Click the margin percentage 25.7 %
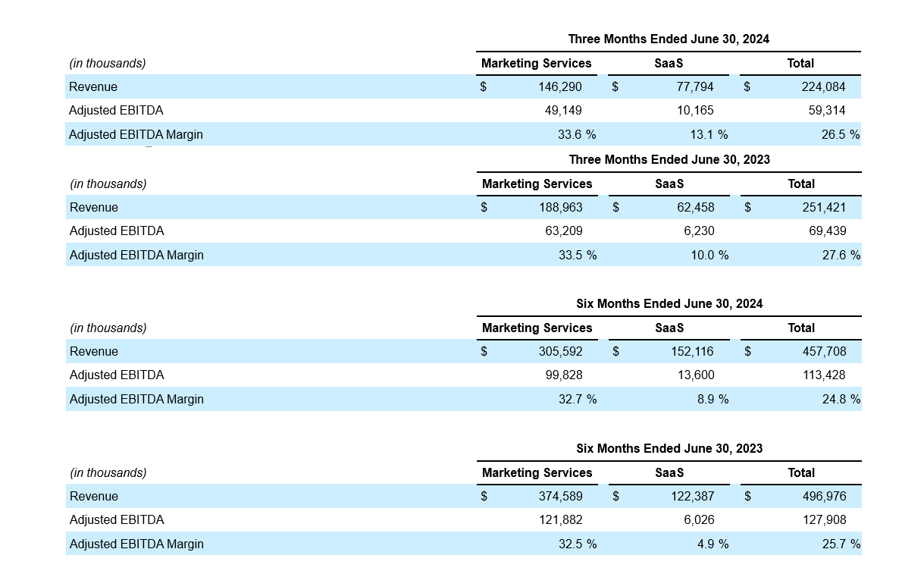 pyautogui.click(x=841, y=544)
